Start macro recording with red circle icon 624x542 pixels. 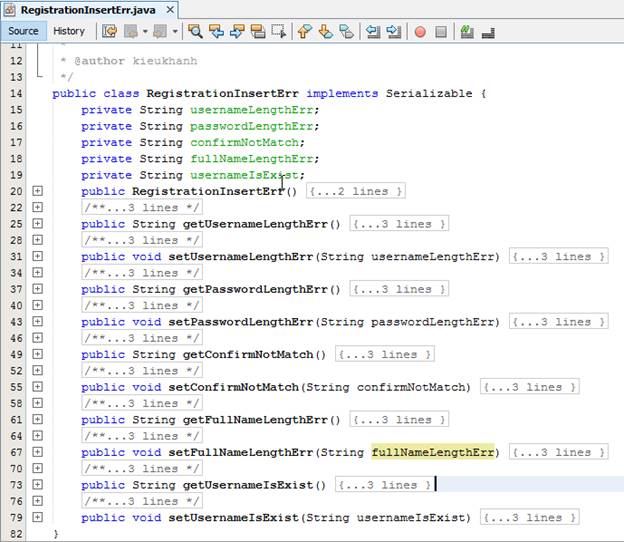pos(420,31)
